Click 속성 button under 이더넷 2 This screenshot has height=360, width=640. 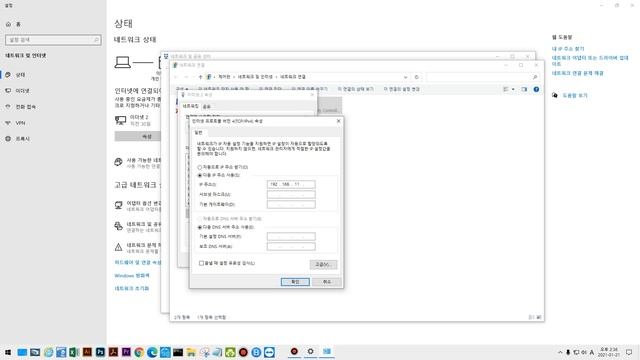pyautogui.click(x=138, y=136)
